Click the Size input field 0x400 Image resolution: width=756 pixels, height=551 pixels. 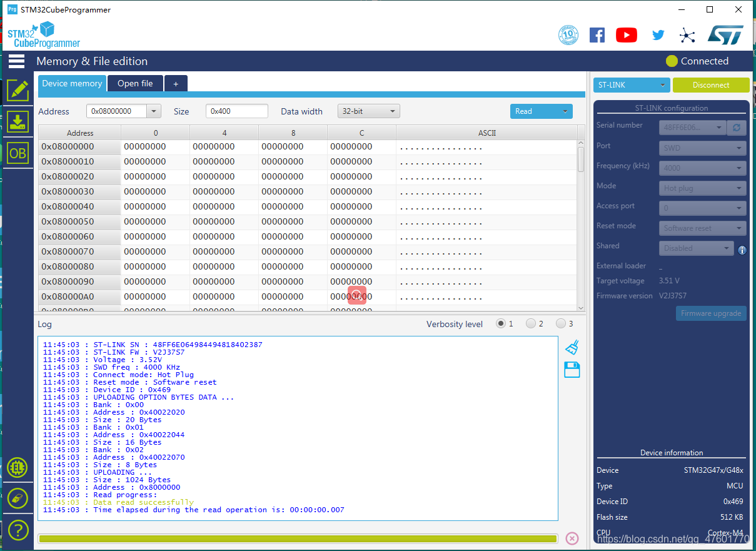[237, 111]
